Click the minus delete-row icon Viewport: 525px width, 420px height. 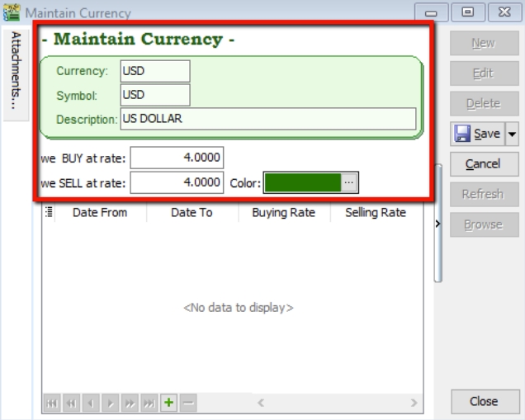click(x=188, y=403)
